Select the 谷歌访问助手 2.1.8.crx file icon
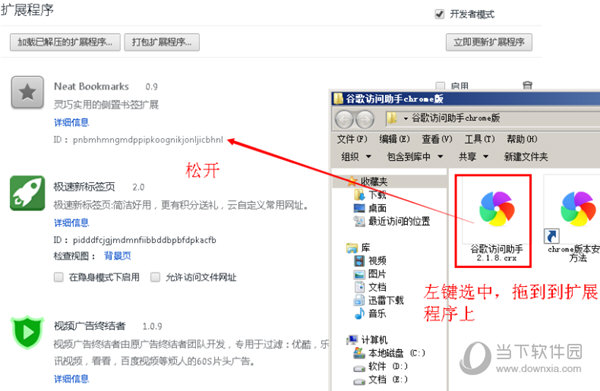600x391 pixels. (497, 209)
